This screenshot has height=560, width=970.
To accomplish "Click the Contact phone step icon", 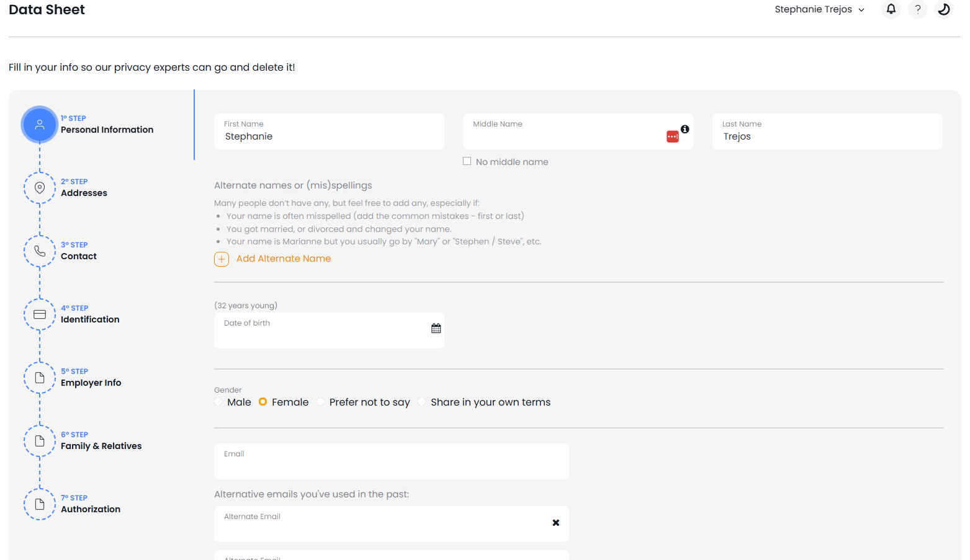I will point(39,251).
